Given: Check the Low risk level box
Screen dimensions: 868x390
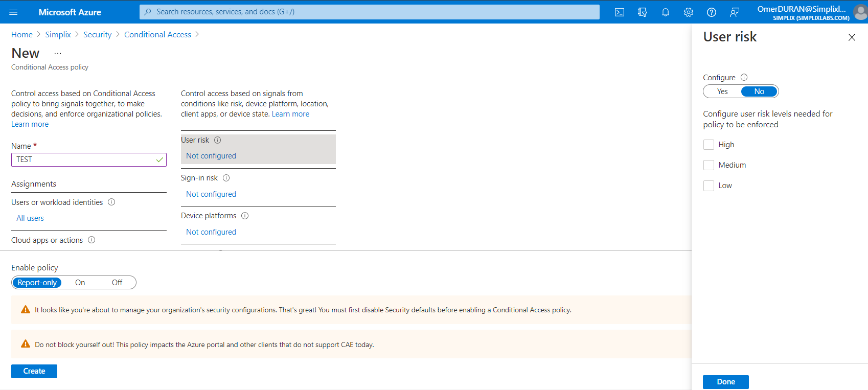Looking at the screenshot, I should coord(709,186).
